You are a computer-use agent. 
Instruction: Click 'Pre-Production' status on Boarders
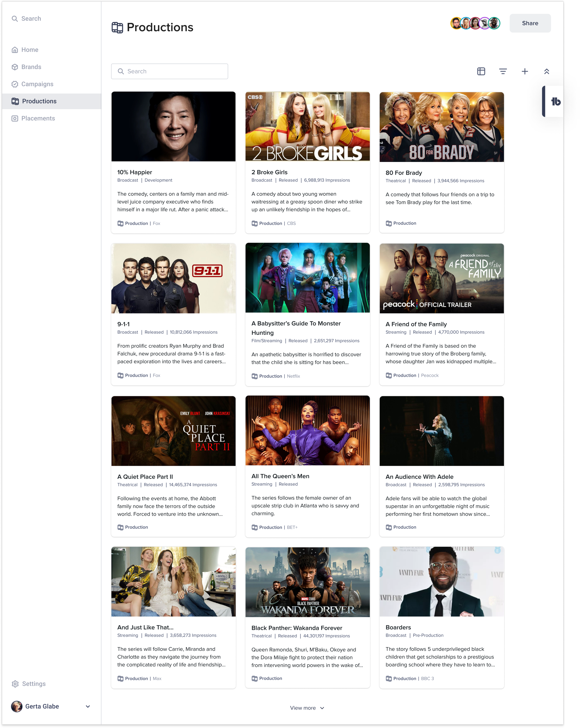(x=428, y=635)
